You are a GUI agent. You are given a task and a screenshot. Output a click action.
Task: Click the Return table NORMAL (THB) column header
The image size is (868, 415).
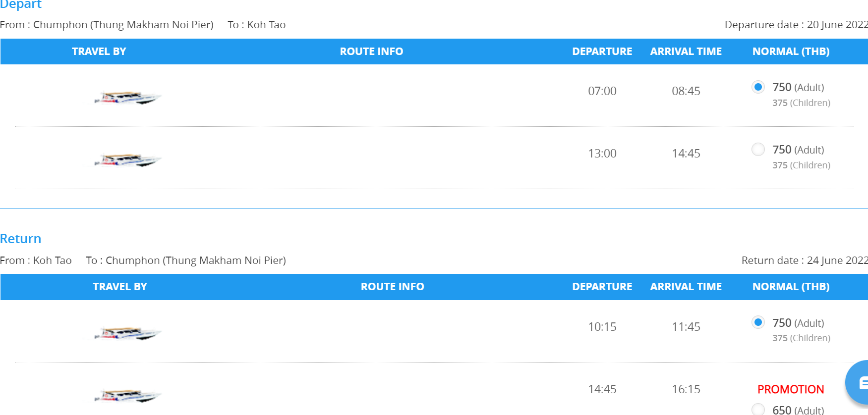(x=791, y=287)
